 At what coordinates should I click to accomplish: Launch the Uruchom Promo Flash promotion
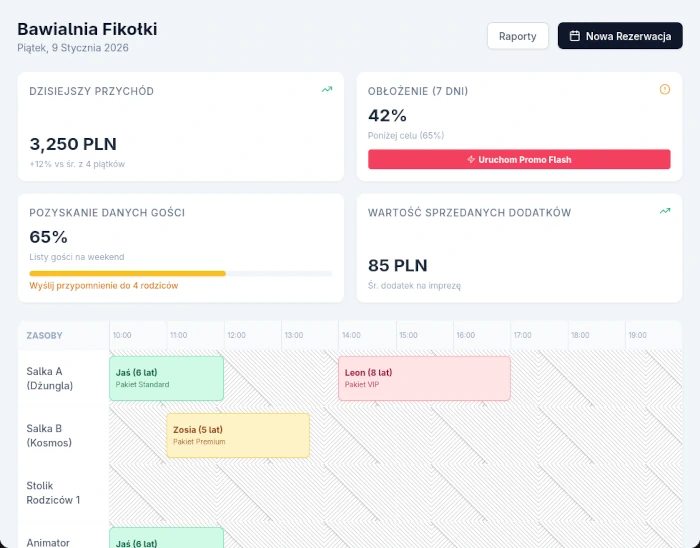click(519, 160)
